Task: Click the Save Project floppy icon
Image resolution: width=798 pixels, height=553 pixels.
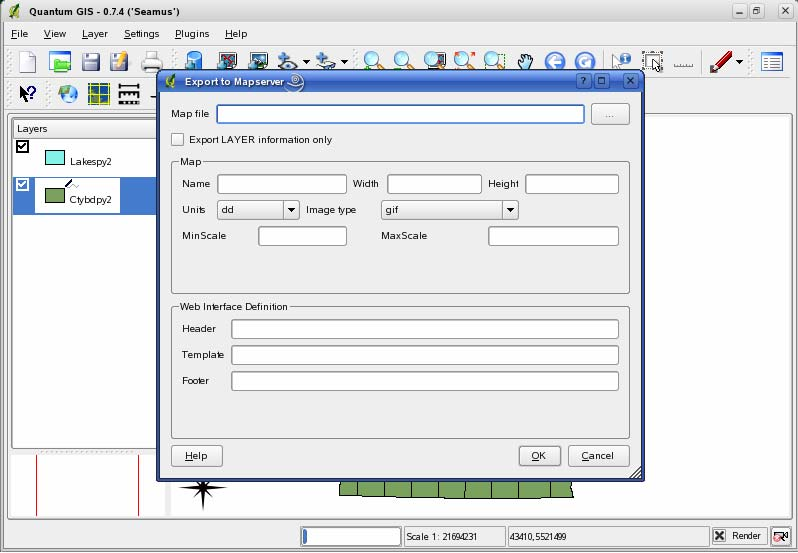Action: click(91, 62)
